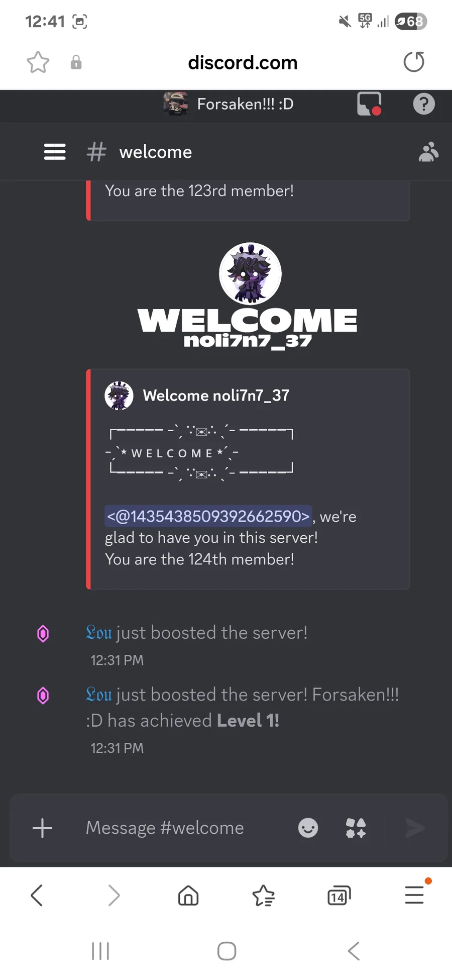Viewport: 452px width, 980px height.
Task: Open the apps launcher icon in message bar
Action: (x=356, y=828)
